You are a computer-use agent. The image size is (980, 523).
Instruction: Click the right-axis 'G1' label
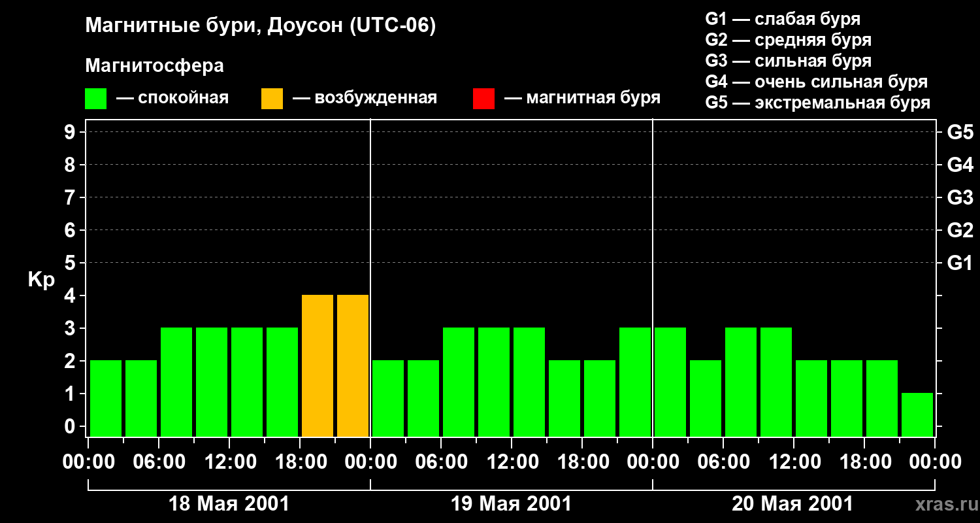point(960,263)
